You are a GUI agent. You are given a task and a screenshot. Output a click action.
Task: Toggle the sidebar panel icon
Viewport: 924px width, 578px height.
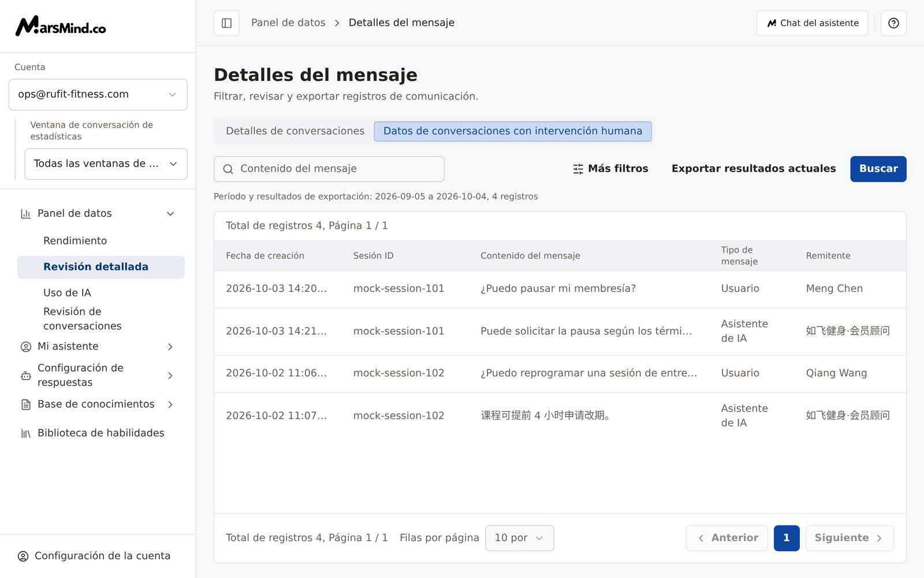click(x=226, y=23)
